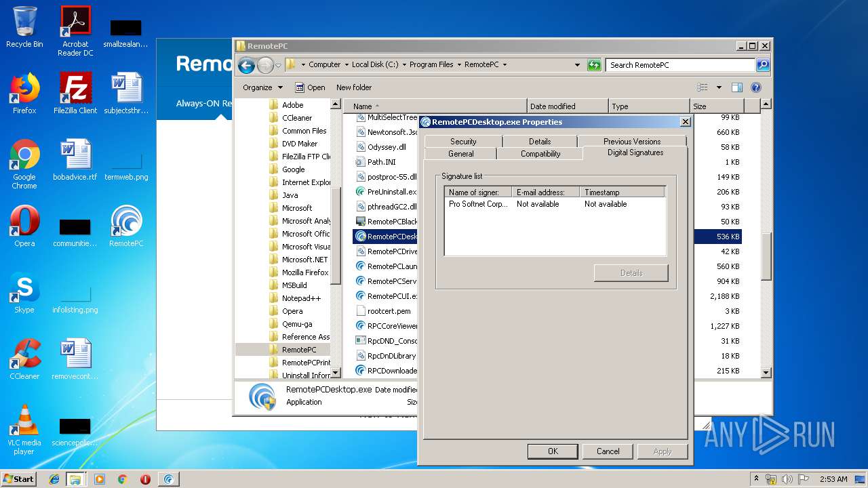868x488 pixels.
Task: Sort by Size column header
Action: pos(717,106)
